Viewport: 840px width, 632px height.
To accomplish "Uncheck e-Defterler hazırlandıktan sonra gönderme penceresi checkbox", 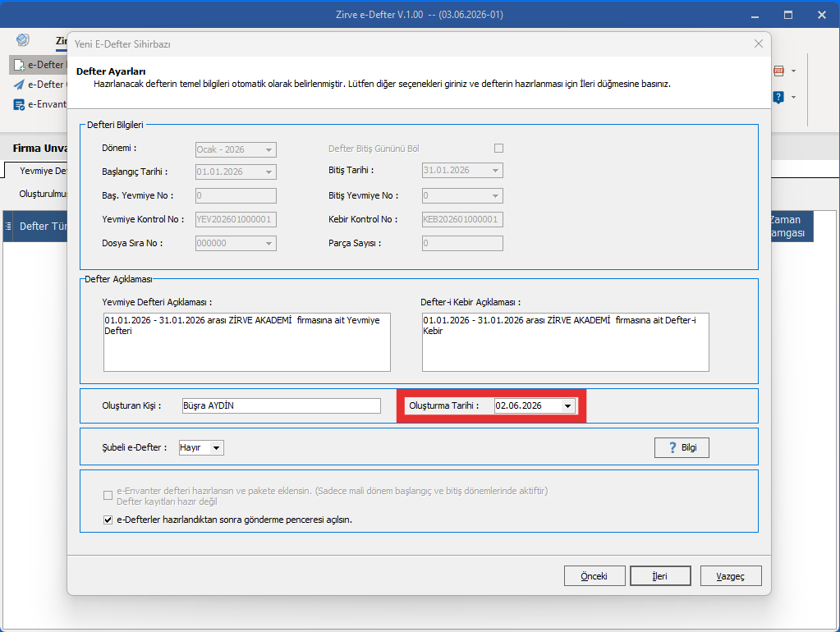I will pyautogui.click(x=108, y=520).
